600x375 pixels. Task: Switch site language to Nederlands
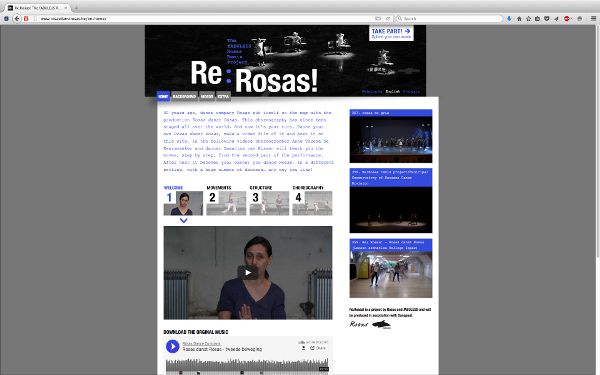click(372, 92)
